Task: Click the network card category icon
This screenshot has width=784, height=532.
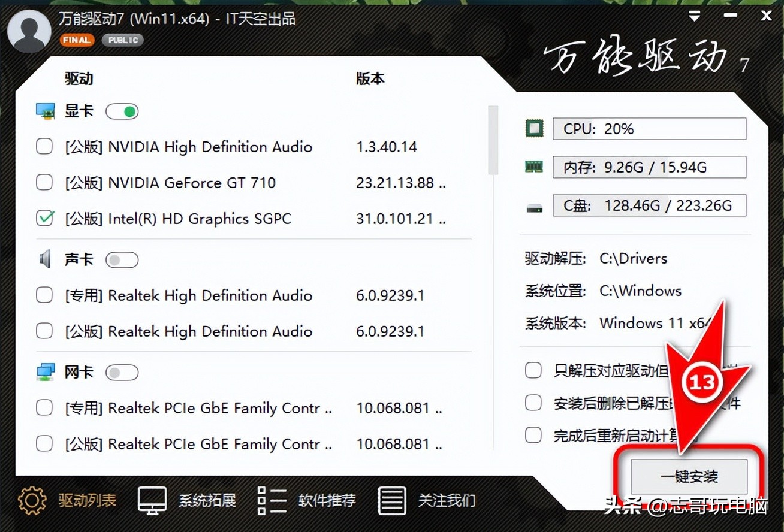Action: pos(45,372)
